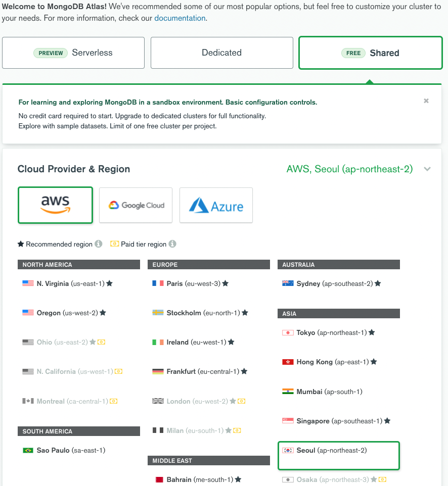The image size is (448, 486).
Task: Click the Japanese flag beside Tokyo
Action: click(288, 332)
